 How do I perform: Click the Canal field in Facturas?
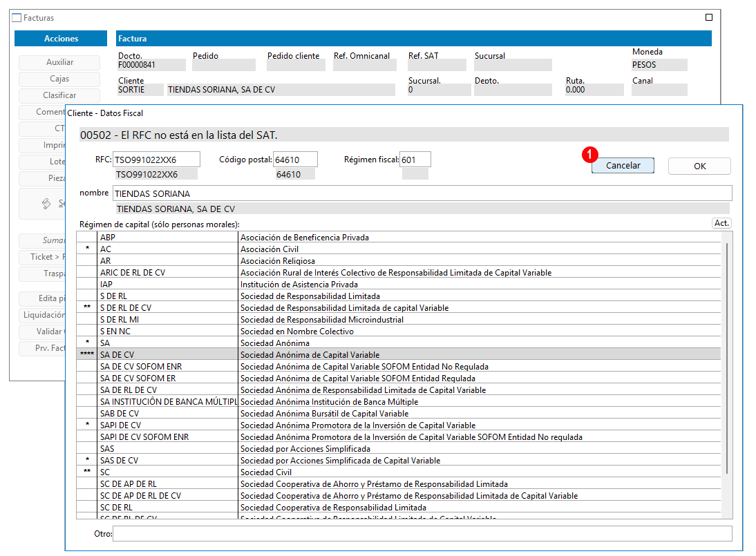[x=659, y=90]
